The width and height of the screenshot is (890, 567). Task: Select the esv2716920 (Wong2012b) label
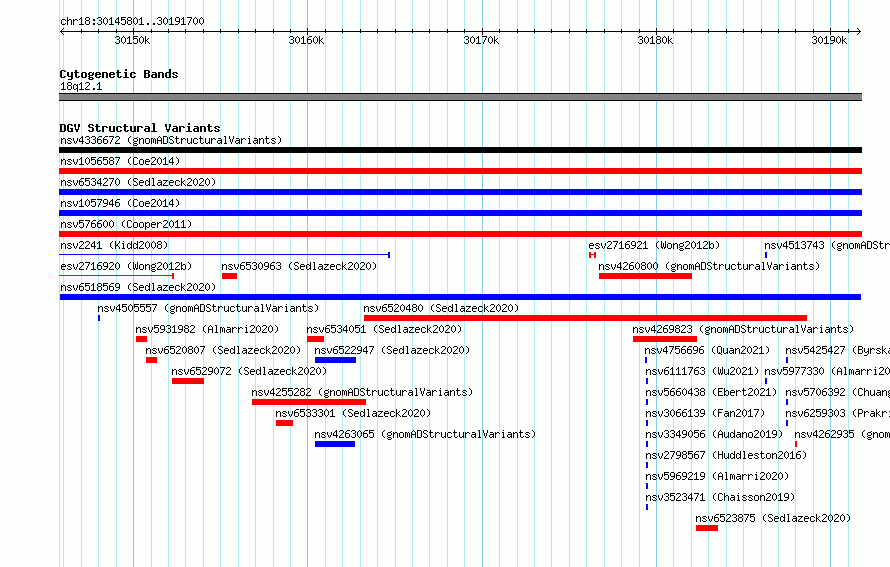coord(126,266)
